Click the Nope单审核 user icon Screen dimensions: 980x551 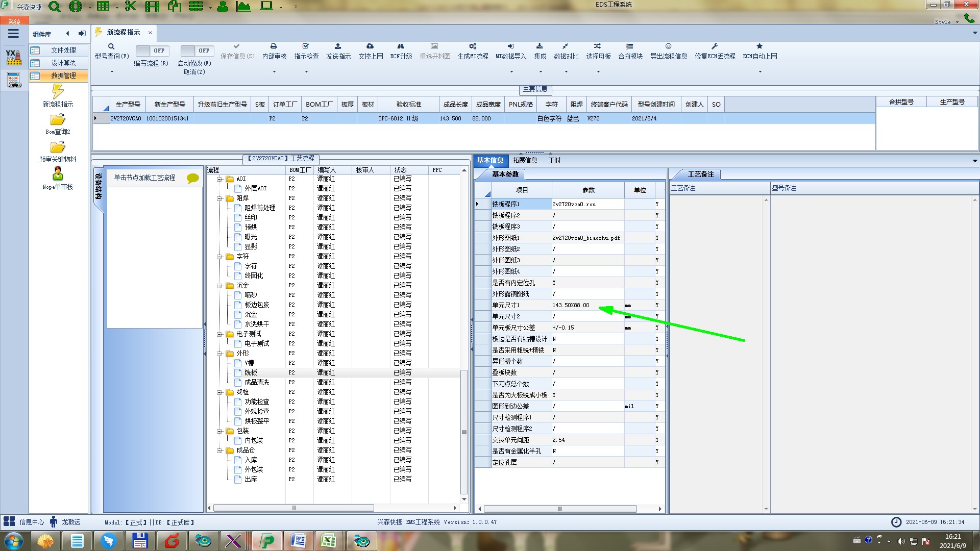coord(58,174)
